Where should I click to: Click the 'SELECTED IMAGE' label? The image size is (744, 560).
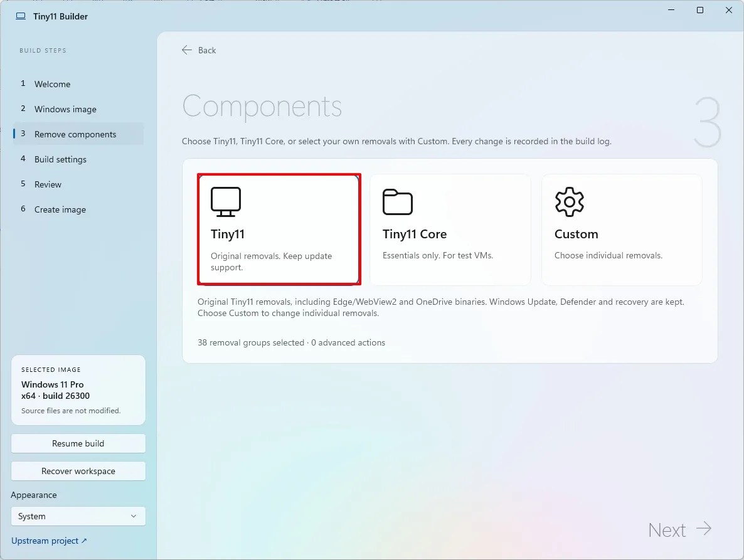pyautogui.click(x=51, y=369)
